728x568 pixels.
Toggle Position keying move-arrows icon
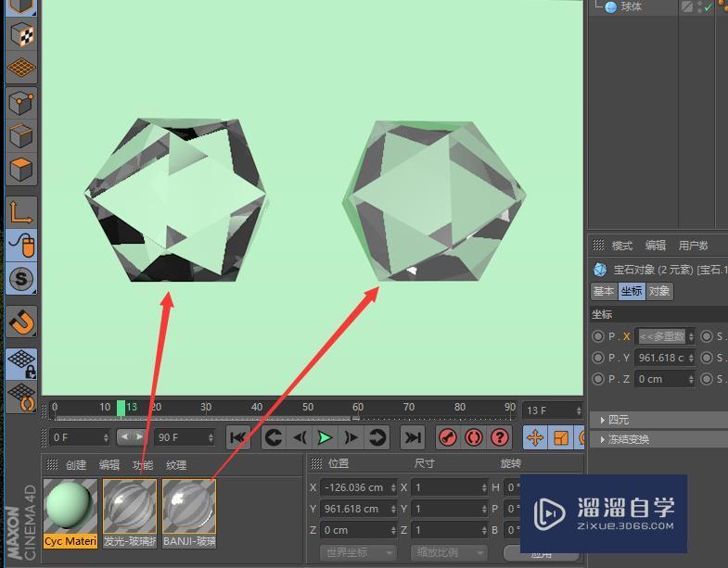(535, 437)
